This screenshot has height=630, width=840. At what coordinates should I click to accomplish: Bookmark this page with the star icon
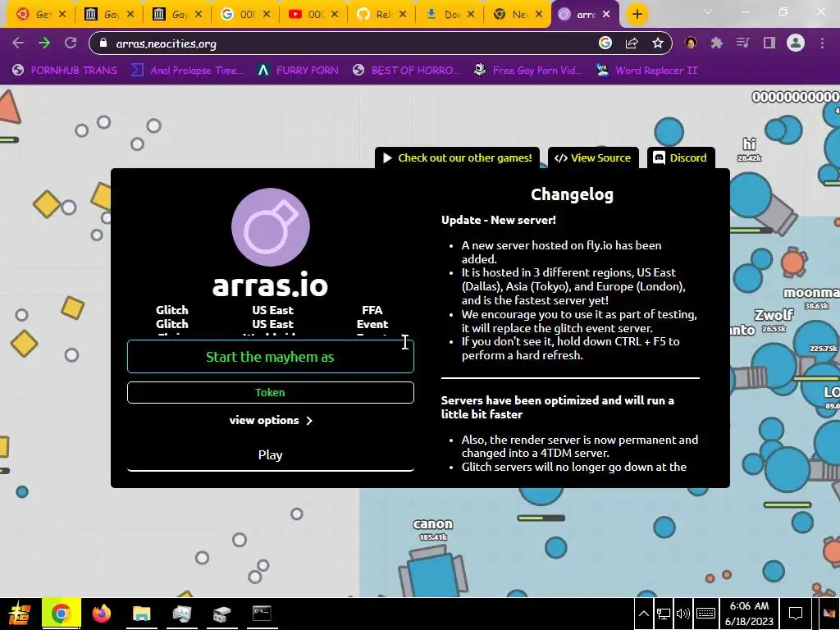tap(657, 43)
